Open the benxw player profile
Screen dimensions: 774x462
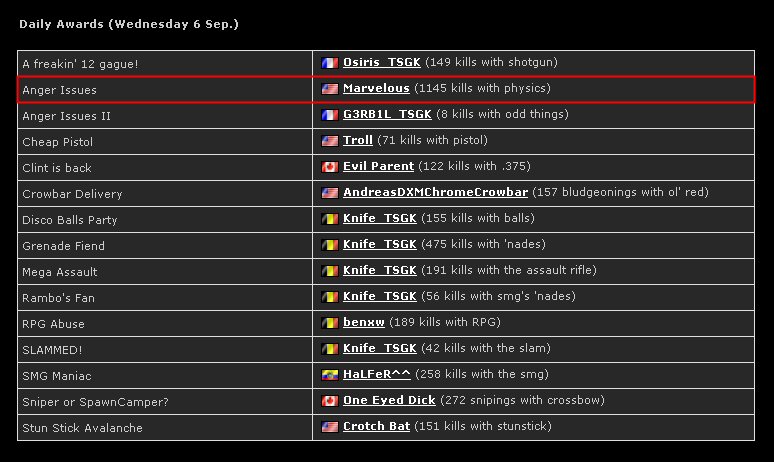tap(363, 322)
